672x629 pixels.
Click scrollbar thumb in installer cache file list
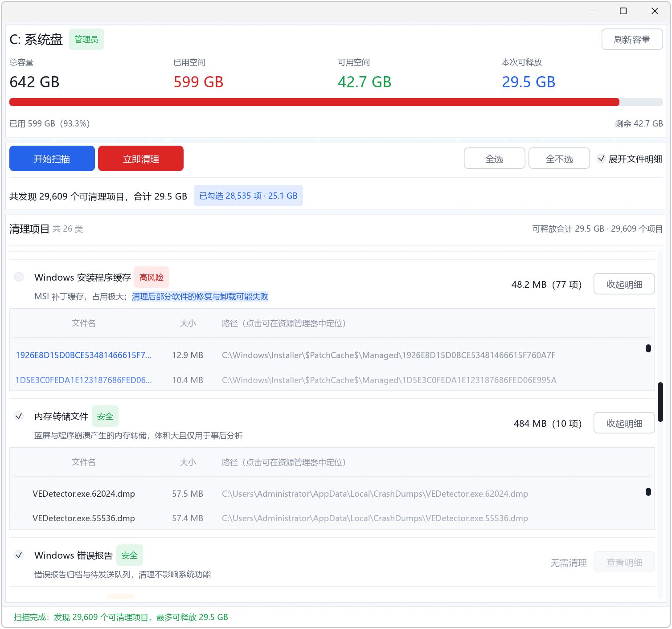(648, 348)
